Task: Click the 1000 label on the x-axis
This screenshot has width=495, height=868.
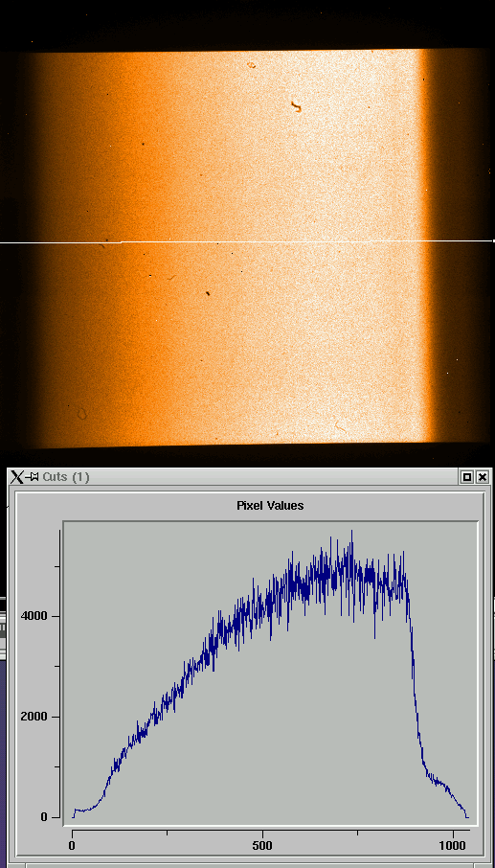Action: [x=453, y=846]
